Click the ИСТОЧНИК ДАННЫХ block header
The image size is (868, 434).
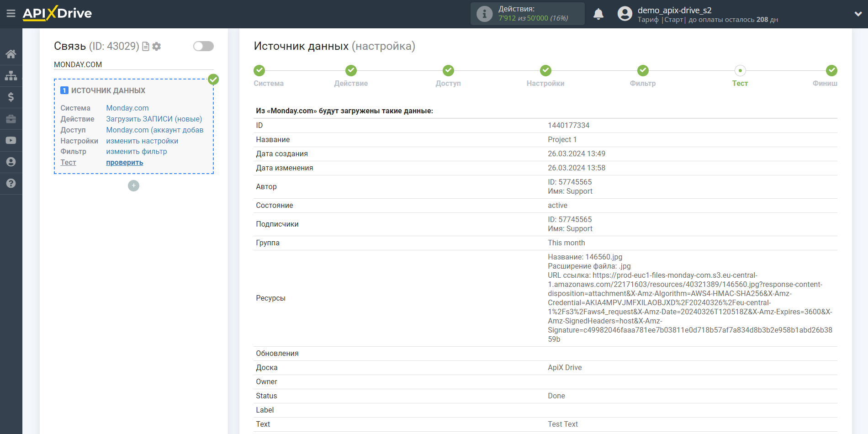pyautogui.click(x=108, y=90)
